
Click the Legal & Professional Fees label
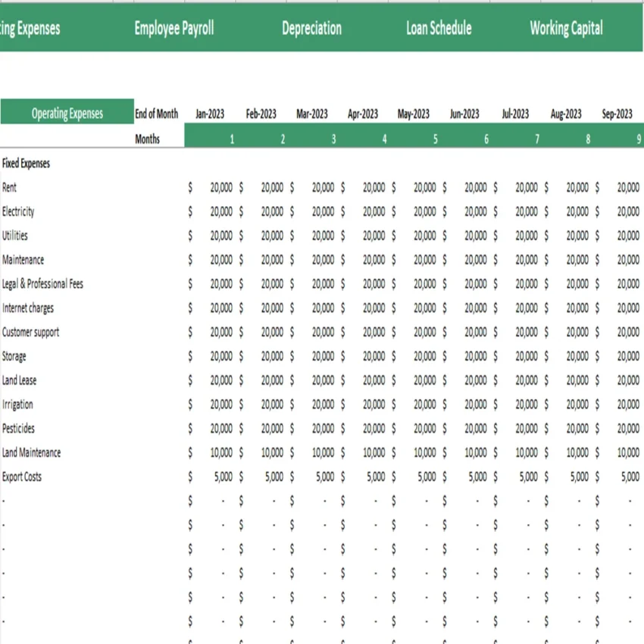pyautogui.click(x=43, y=283)
